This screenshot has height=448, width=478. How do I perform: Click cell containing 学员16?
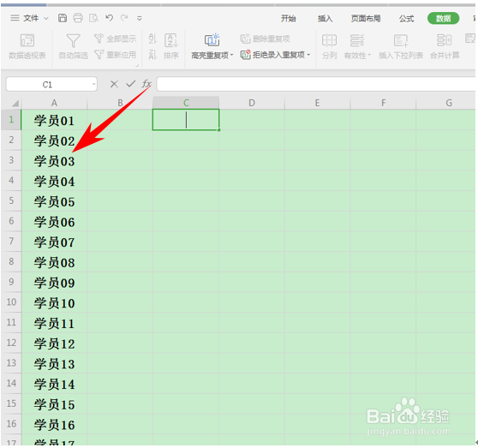(54, 424)
